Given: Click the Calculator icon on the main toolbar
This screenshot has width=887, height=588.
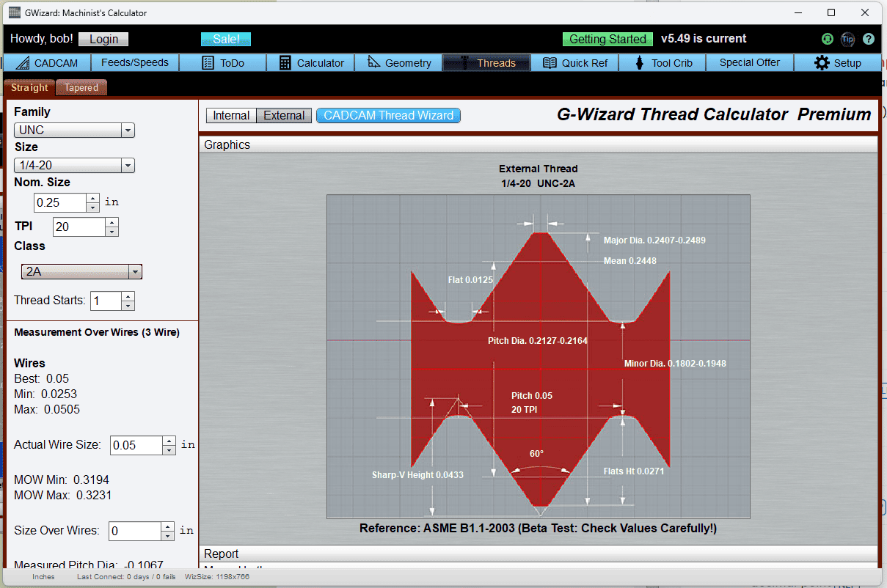Looking at the screenshot, I should (284, 62).
